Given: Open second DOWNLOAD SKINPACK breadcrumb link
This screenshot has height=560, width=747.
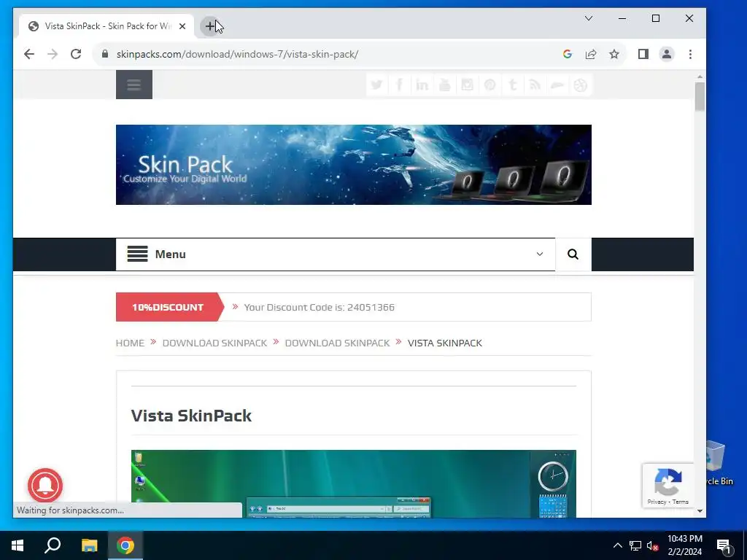Looking at the screenshot, I should (337, 343).
